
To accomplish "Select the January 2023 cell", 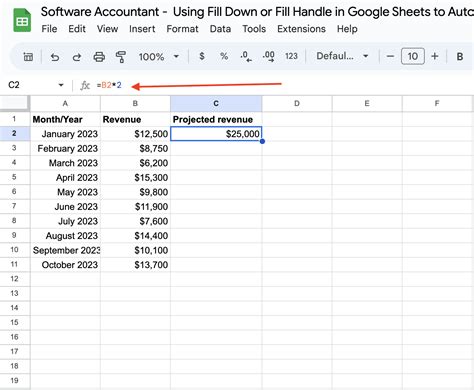I will pyautogui.click(x=65, y=134).
